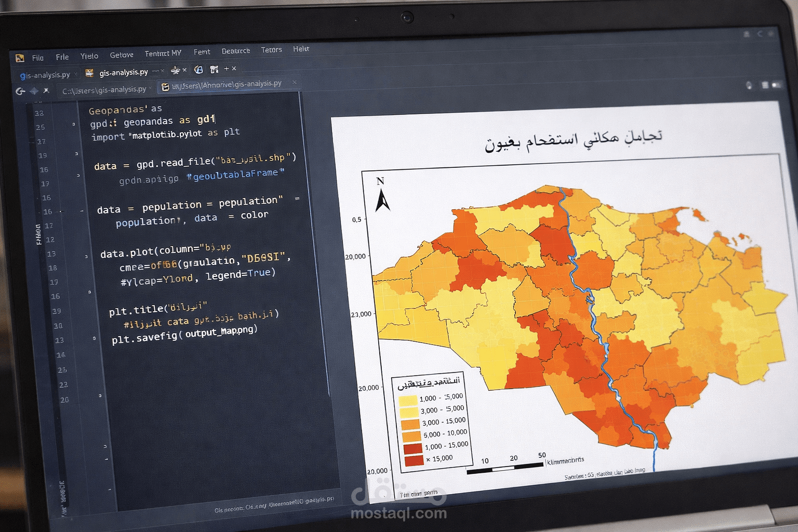Click the source credit text under the map
Screen dimensions: 798x532
click(605, 473)
